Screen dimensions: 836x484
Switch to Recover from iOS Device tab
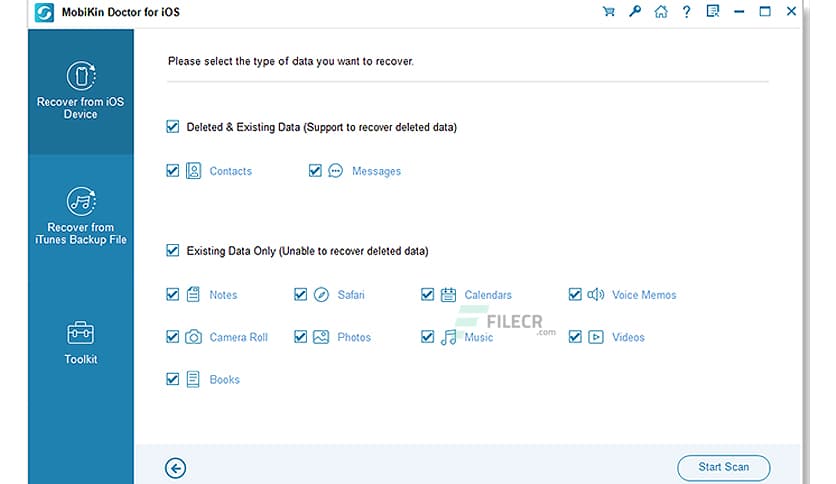pyautogui.click(x=80, y=92)
